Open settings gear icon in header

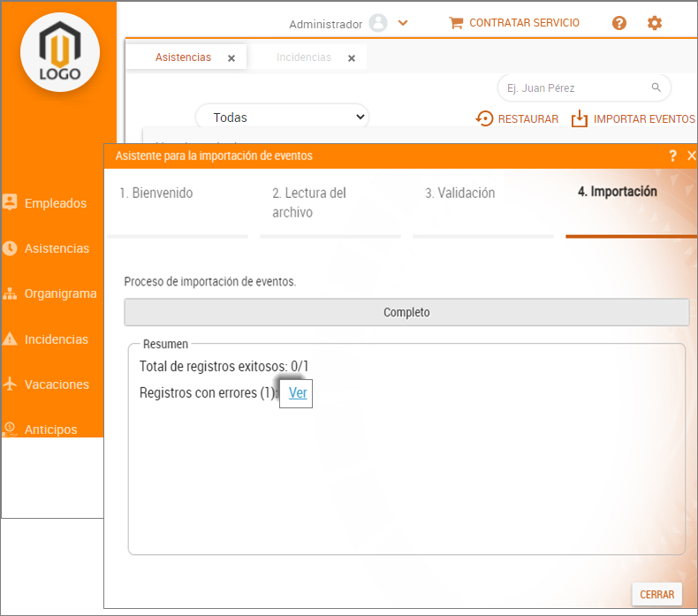click(654, 23)
